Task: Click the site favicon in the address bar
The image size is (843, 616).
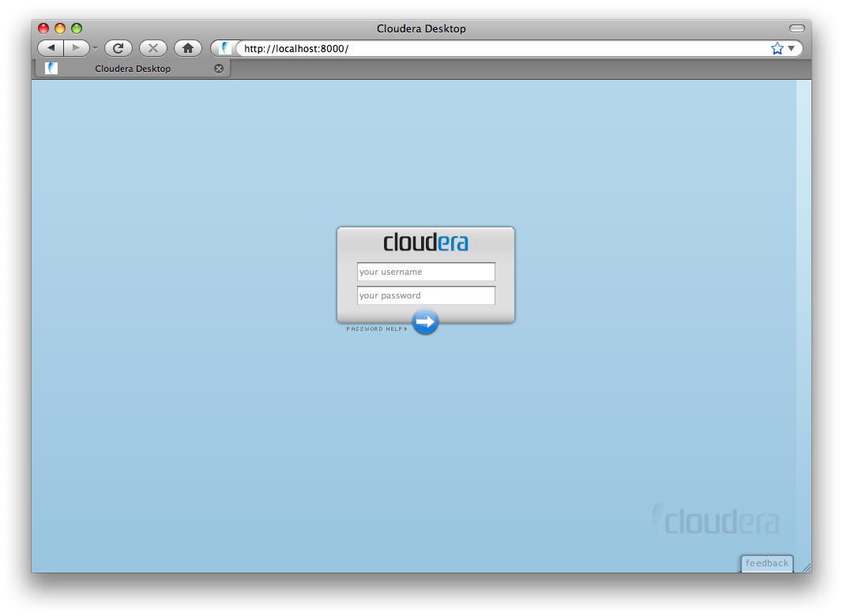Action: click(x=226, y=48)
